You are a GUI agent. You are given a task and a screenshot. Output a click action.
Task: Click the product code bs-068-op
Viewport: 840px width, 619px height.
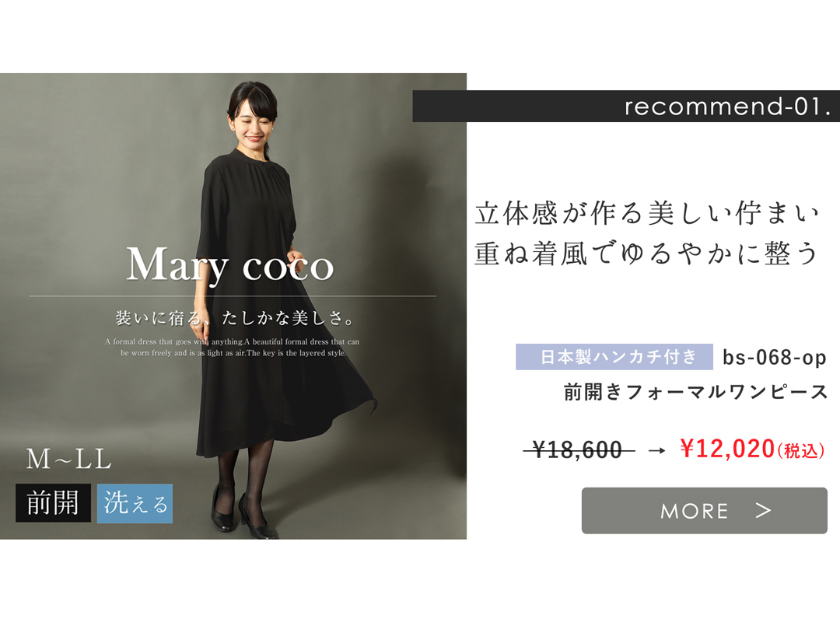coord(774,357)
